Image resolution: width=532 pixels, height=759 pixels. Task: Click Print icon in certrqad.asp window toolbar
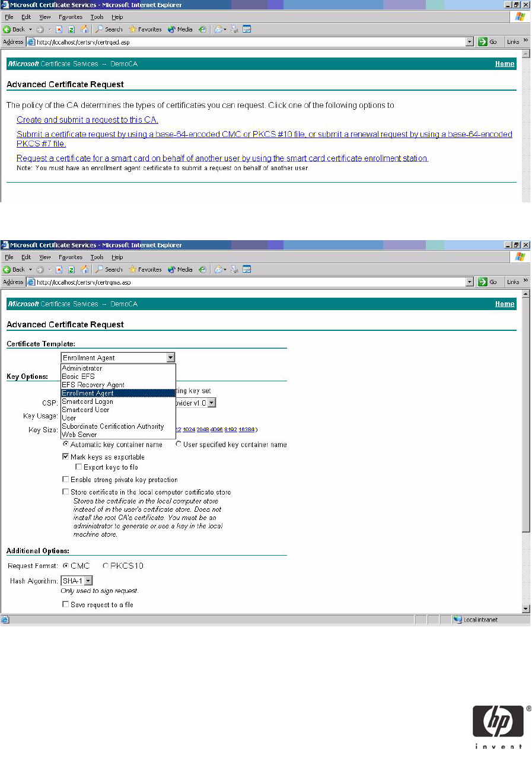coord(235,29)
